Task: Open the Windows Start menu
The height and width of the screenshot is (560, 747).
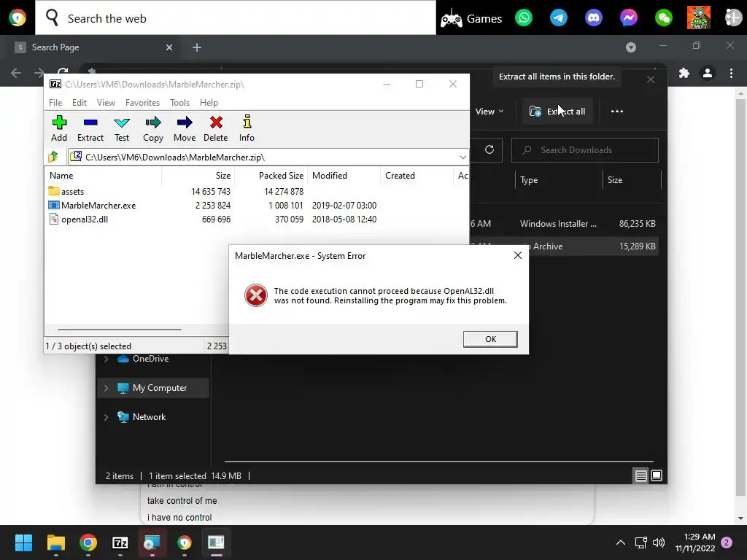Action: [x=23, y=542]
